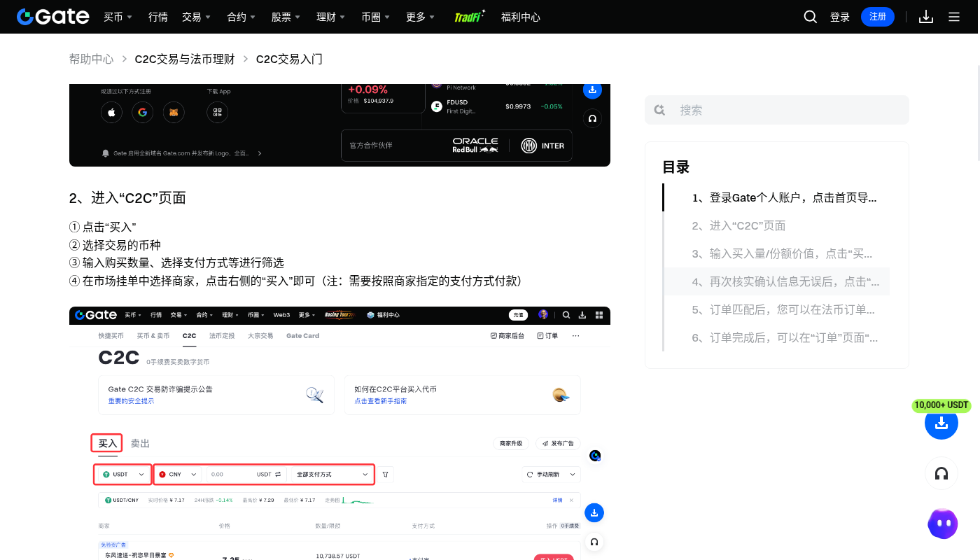Open the C2C交易与法币理财 breadcrumb link

[x=185, y=59]
